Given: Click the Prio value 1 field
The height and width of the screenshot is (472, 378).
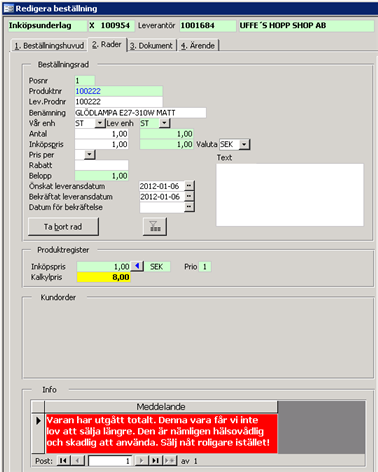Looking at the screenshot, I should 205,267.
